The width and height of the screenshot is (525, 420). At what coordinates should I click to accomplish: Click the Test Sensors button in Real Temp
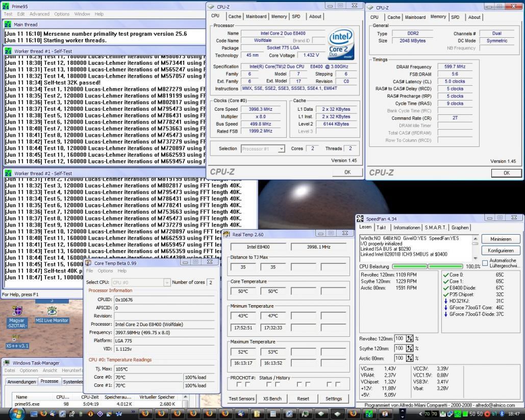click(x=241, y=399)
